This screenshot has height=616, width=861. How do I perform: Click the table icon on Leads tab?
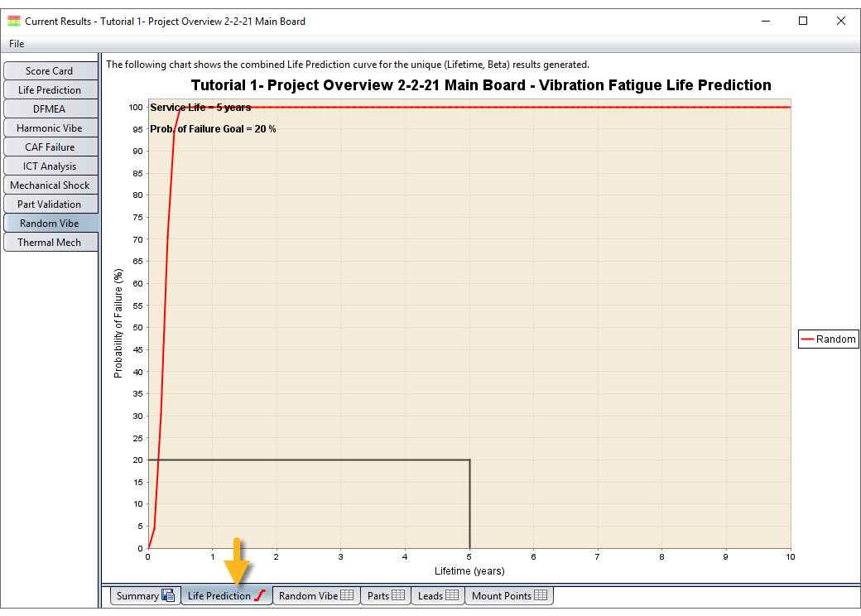click(x=452, y=595)
